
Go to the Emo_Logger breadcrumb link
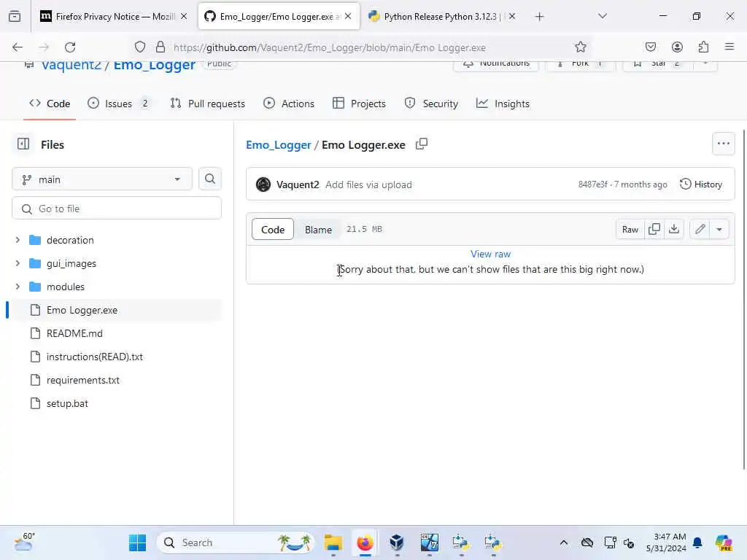(278, 145)
